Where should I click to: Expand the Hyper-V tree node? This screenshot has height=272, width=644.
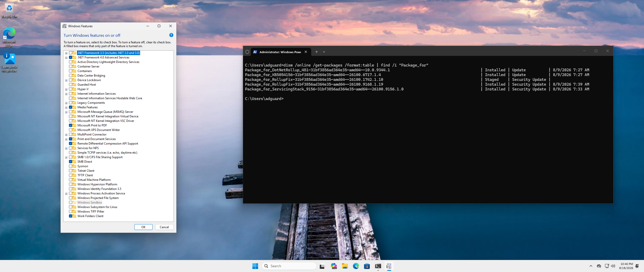66,89
